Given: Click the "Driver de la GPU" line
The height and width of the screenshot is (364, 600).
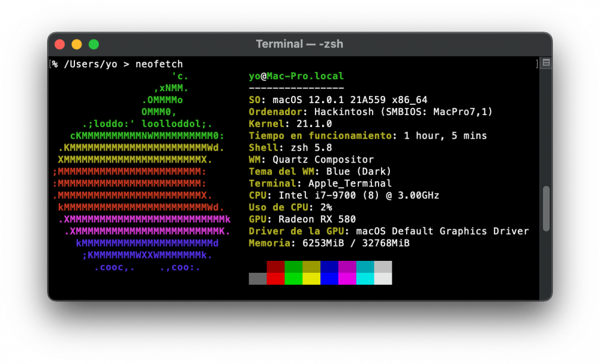Looking at the screenshot, I should 389,231.
